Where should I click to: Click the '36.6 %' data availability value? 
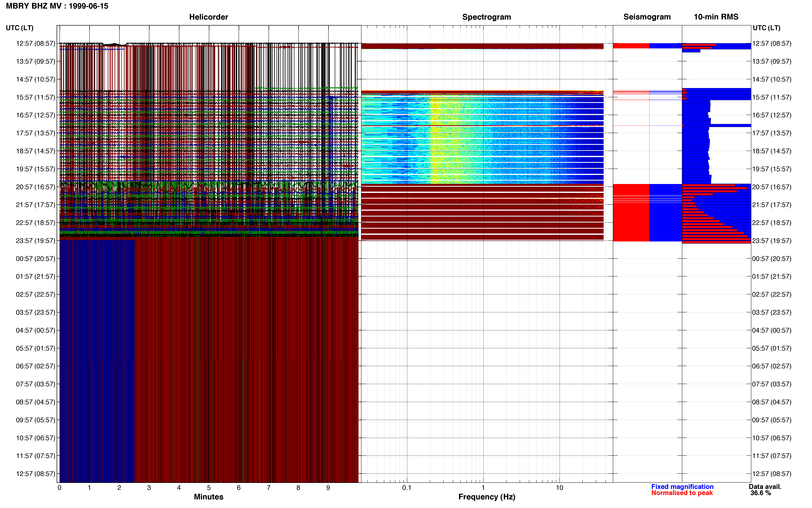coord(761,493)
